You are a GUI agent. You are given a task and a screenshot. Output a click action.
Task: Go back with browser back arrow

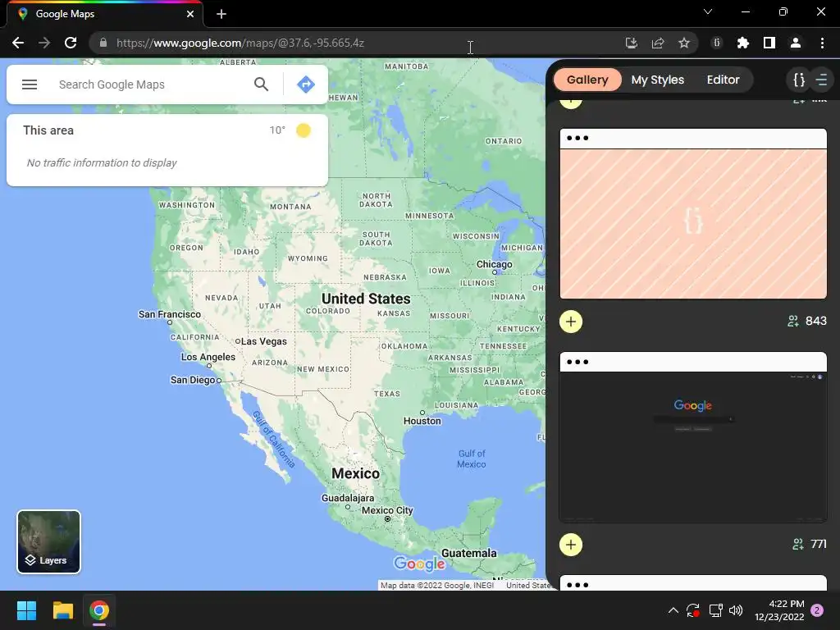pos(18,43)
